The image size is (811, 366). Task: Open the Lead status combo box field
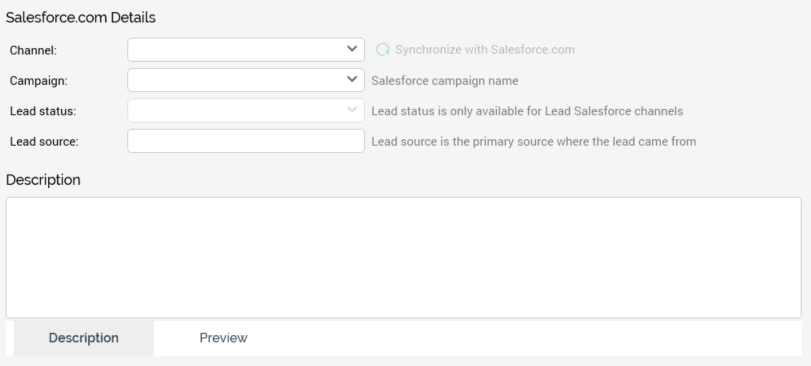[246, 111]
